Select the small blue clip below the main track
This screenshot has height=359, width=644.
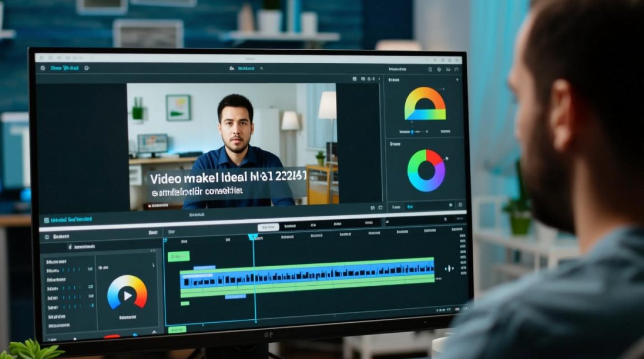[x=235, y=297]
